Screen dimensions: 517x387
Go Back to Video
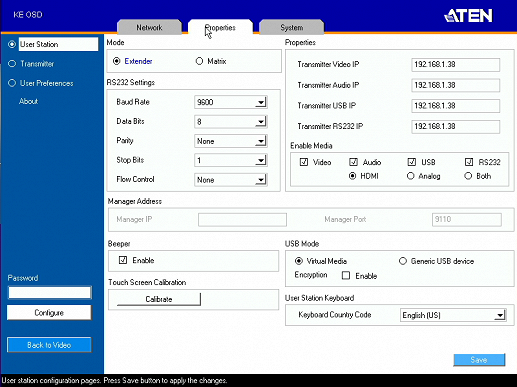(x=49, y=345)
